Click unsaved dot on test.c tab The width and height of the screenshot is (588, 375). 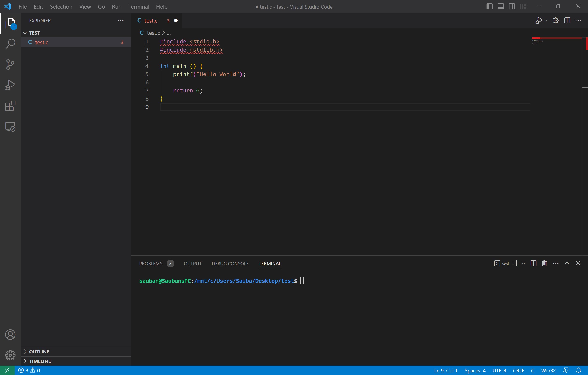tap(176, 20)
